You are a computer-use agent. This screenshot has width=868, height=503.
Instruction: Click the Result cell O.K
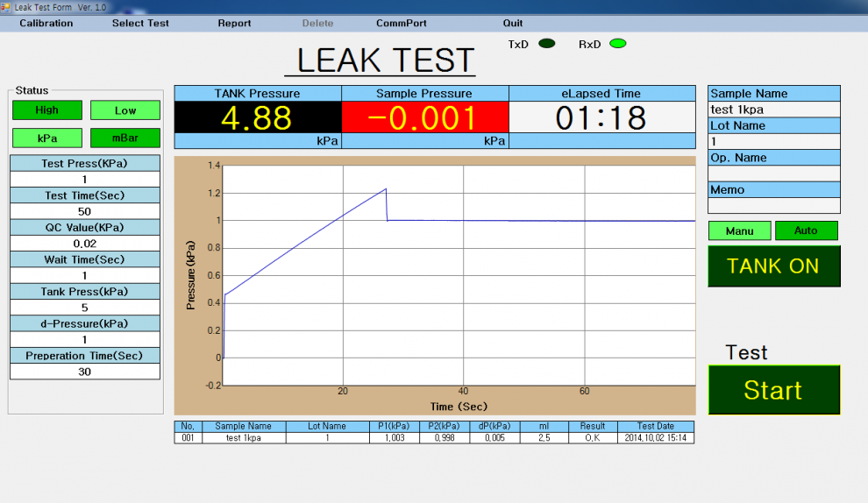(x=593, y=437)
